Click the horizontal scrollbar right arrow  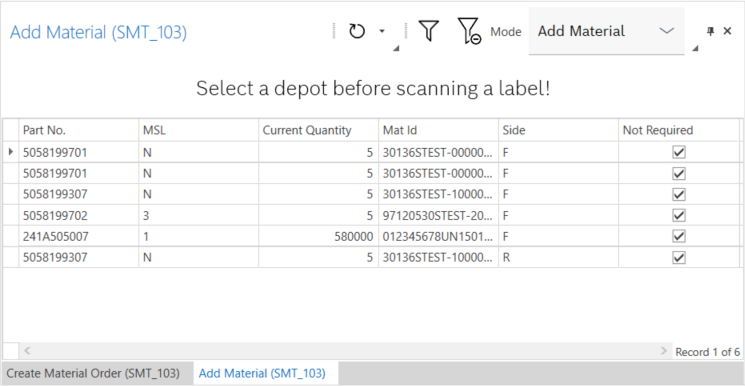tap(664, 351)
